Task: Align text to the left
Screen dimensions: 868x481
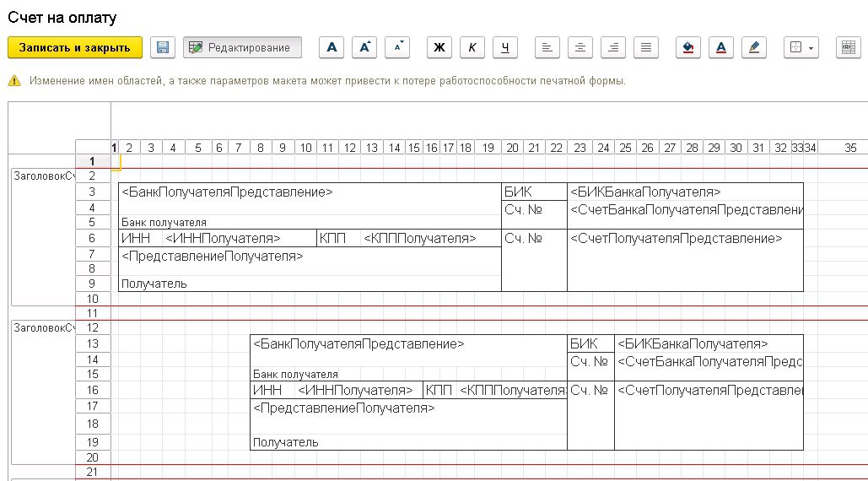Action: (x=547, y=47)
